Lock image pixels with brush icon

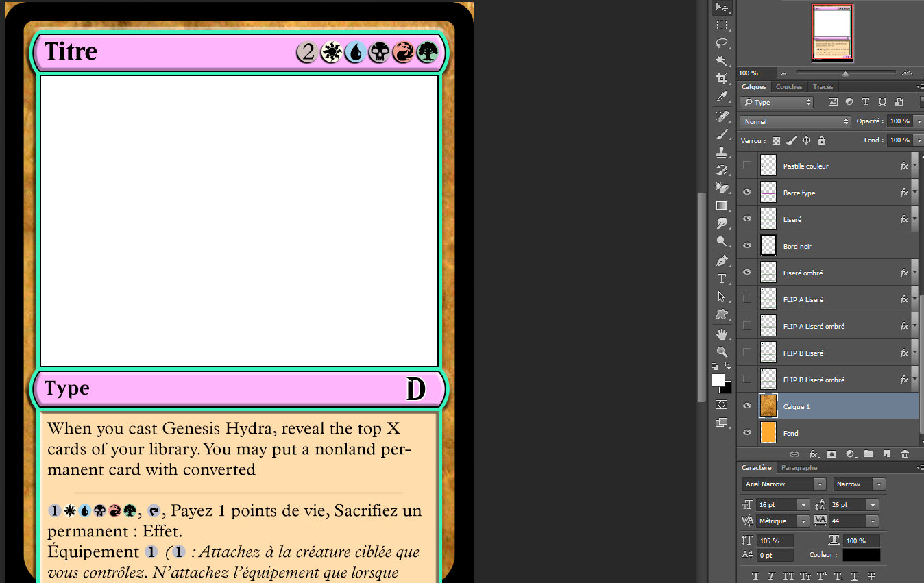[x=792, y=140]
